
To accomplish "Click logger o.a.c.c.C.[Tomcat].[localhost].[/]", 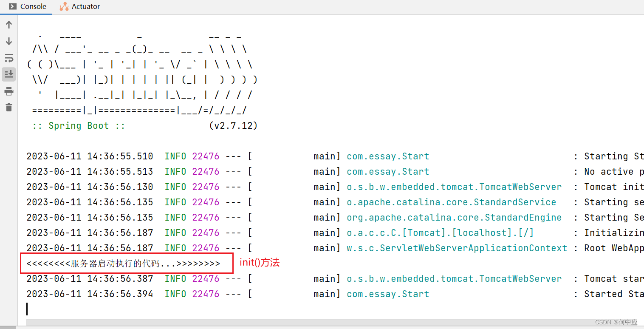I will pos(440,233).
